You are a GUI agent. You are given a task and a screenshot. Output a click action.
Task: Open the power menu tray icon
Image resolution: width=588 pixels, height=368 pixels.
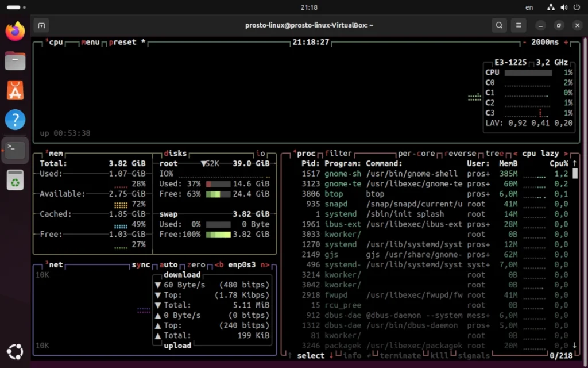pos(577,7)
